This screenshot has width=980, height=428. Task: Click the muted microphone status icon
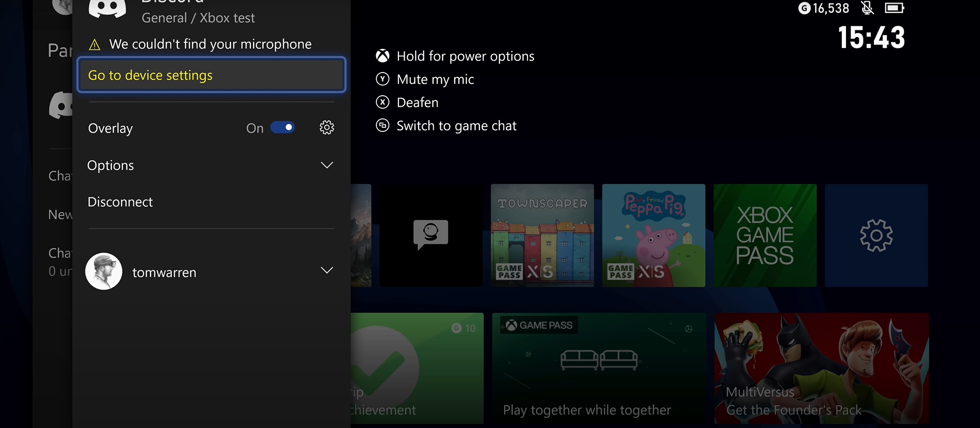868,8
